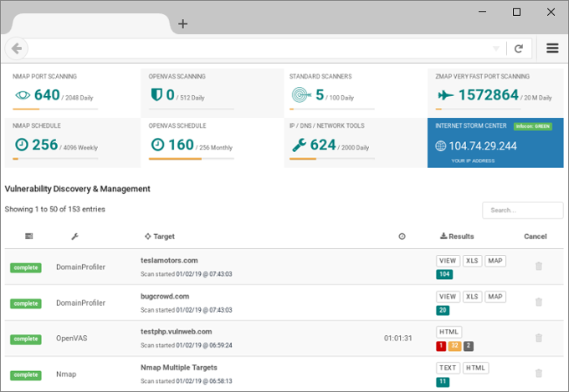The width and height of the screenshot is (569, 392).
Task: Click into the Search entries field
Action: pos(522,211)
